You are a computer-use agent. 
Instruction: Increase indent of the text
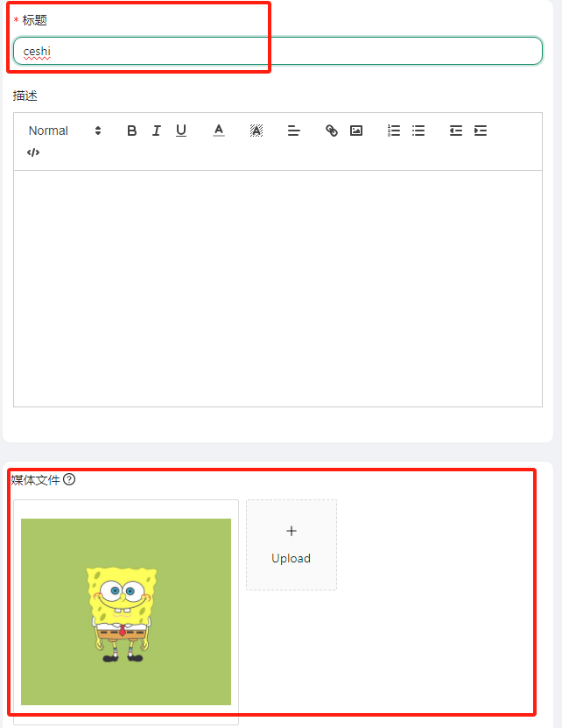tap(481, 131)
